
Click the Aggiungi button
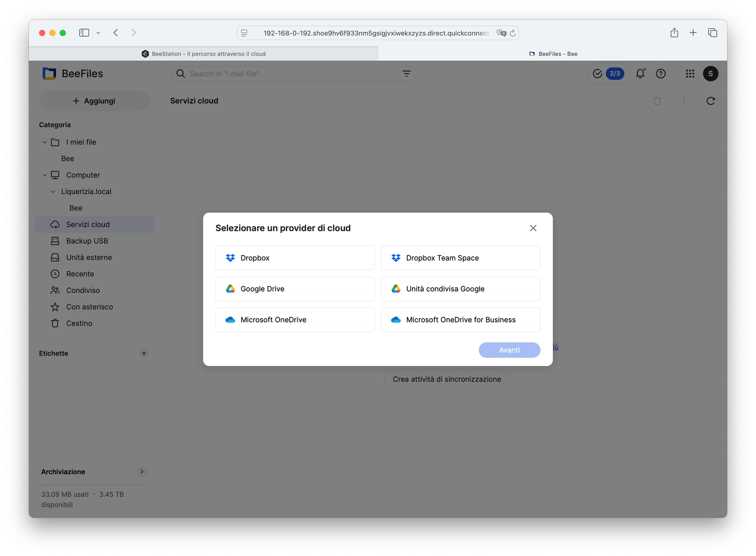point(94,101)
